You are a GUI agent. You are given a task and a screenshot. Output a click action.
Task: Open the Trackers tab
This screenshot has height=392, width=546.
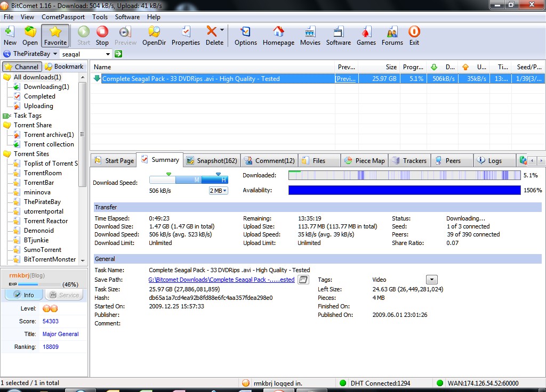coord(409,160)
